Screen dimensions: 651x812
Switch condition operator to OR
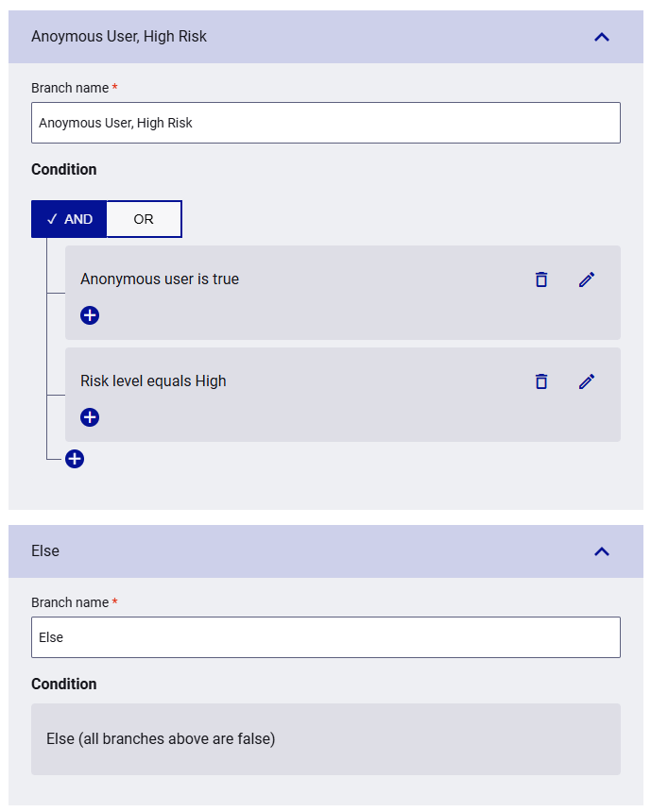coord(144,219)
